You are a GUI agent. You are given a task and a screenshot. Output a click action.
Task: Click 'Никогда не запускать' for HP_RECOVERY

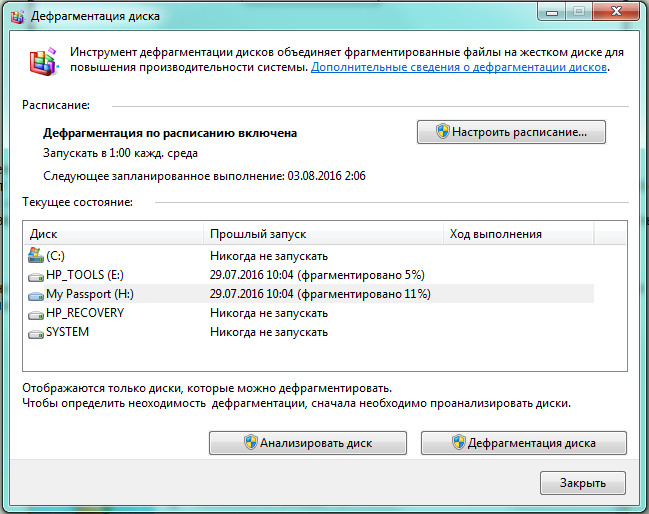click(269, 313)
